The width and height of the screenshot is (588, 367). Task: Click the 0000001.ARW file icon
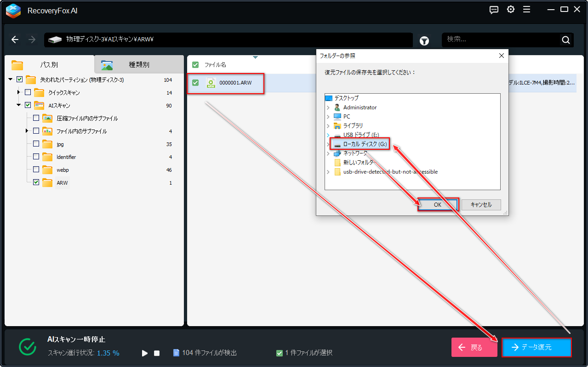coord(211,83)
